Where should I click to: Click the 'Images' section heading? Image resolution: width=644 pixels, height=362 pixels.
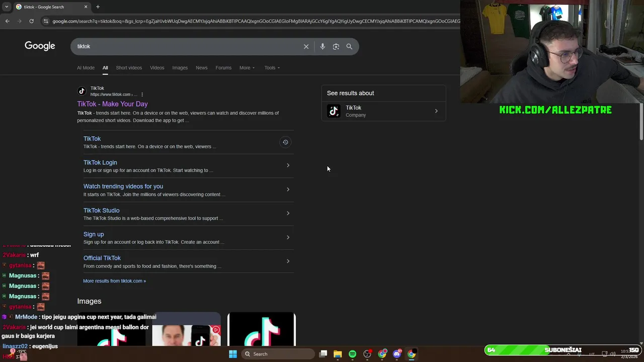tap(89, 301)
